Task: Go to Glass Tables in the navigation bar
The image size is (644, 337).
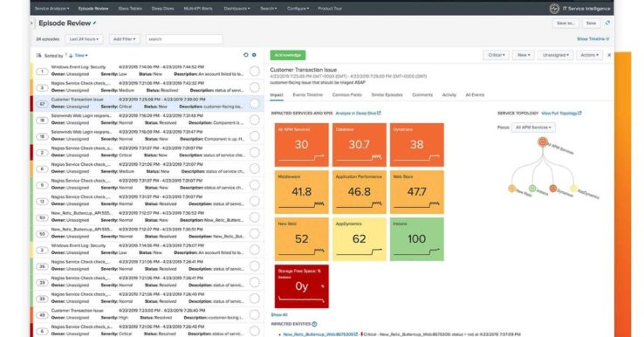Action: tap(130, 8)
